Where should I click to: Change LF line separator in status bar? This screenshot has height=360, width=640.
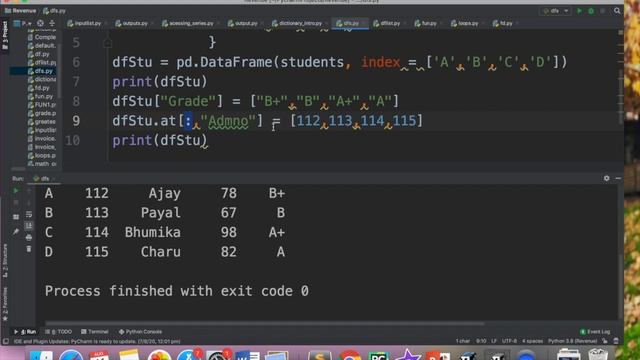pos(494,341)
